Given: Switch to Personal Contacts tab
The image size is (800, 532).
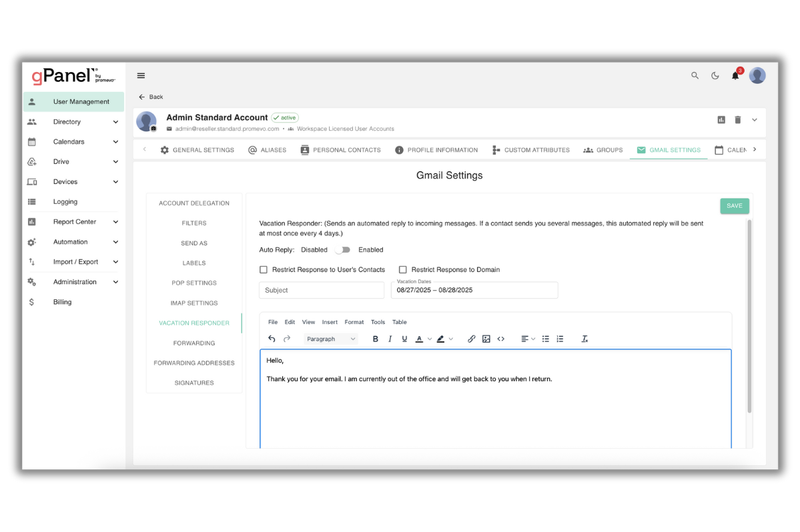Looking at the screenshot, I should (341, 150).
